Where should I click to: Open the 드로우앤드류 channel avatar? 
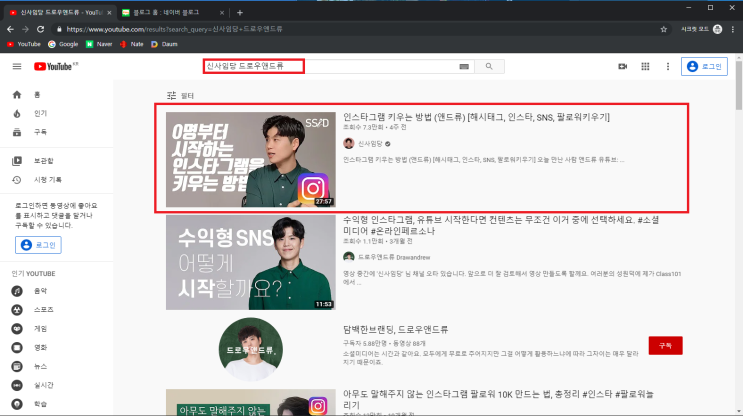(x=251, y=349)
